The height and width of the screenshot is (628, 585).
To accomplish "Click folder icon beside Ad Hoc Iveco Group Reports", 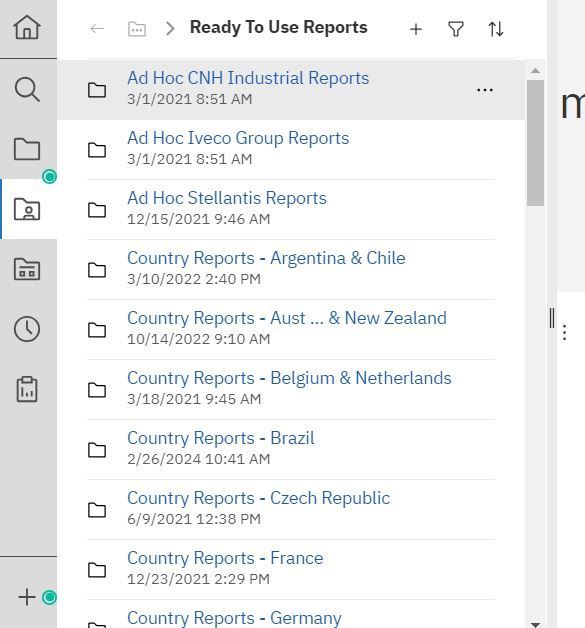I will [x=97, y=150].
